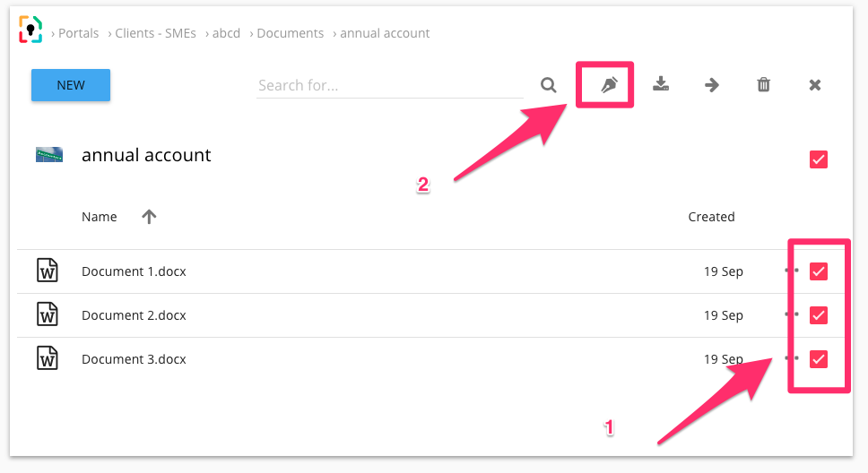The height and width of the screenshot is (473, 868).
Task: Uncheck the Document 2.docx checkbox
Action: pos(818,315)
